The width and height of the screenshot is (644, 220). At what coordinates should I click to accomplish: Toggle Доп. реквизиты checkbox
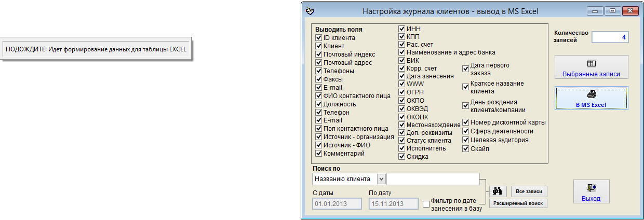click(402, 132)
